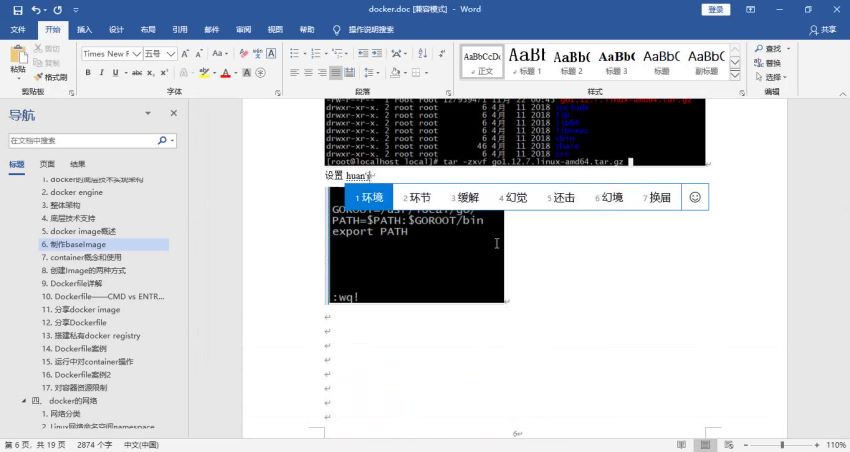Screen dimensions: 850x452
Task: Decrease the paragraph indent
Action: click(363, 54)
